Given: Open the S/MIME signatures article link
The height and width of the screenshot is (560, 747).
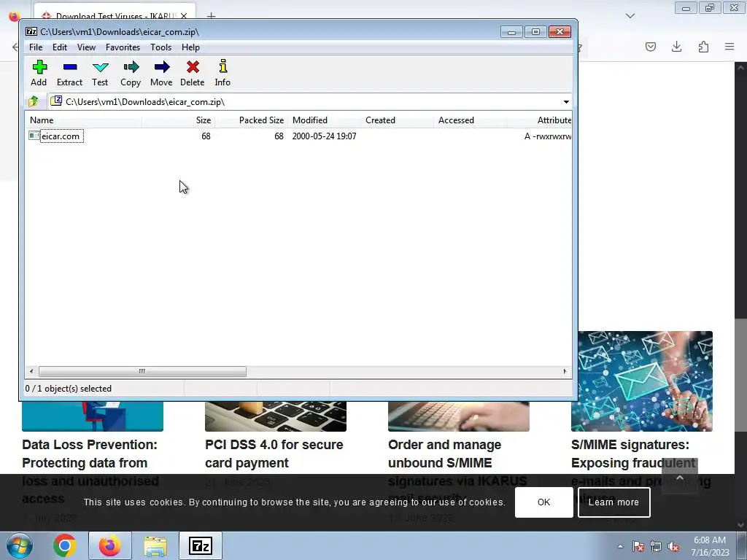Looking at the screenshot, I should pyautogui.click(x=640, y=472).
